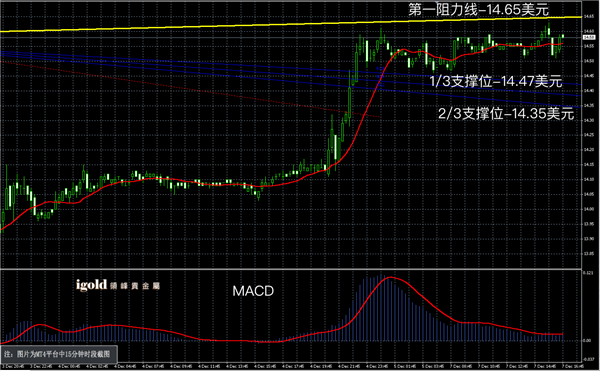The width and height of the screenshot is (600, 371).
Task: Click the MACD signal line peak
Action: [390, 277]
